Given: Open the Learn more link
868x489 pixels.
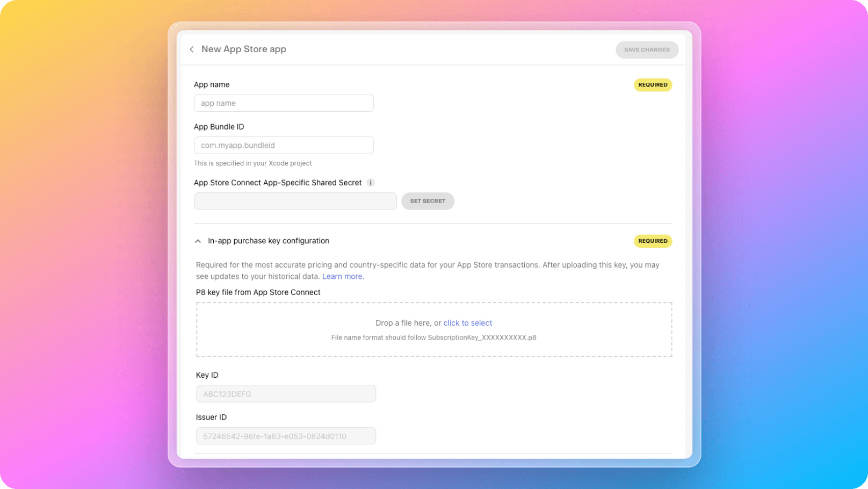Looking at the screenshot, I should click(x=343, y=276).
